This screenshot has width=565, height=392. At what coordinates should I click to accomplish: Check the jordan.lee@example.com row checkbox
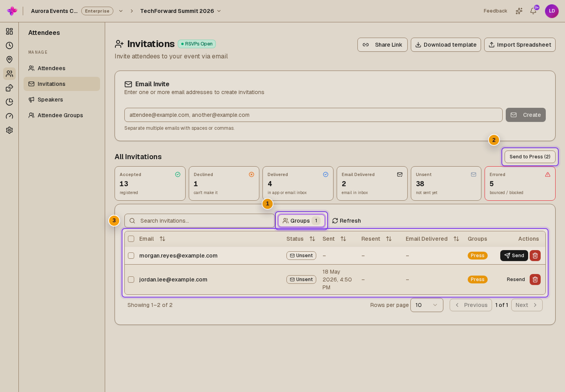coord(131,279)
